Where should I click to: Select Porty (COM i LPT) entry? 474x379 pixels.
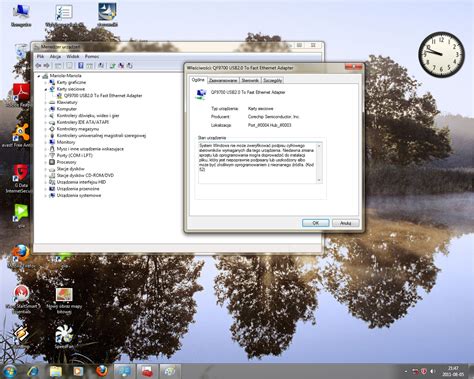75,156
